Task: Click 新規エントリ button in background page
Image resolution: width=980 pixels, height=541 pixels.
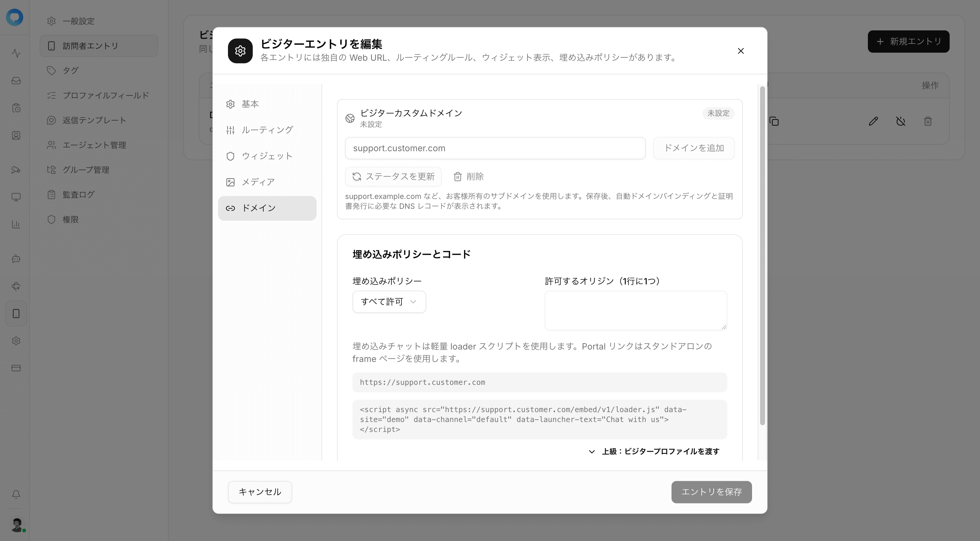Action: click(908, 42)
